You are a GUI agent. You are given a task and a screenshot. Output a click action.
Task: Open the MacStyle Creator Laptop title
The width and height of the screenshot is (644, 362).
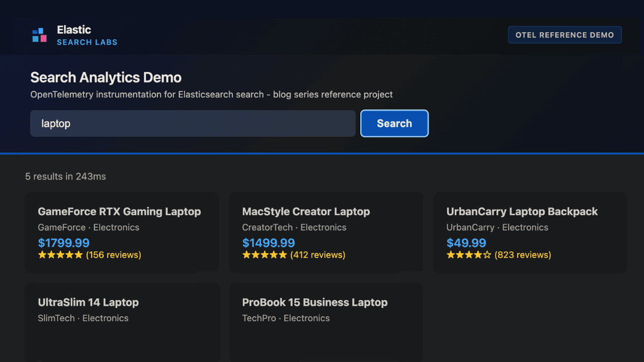306,212
